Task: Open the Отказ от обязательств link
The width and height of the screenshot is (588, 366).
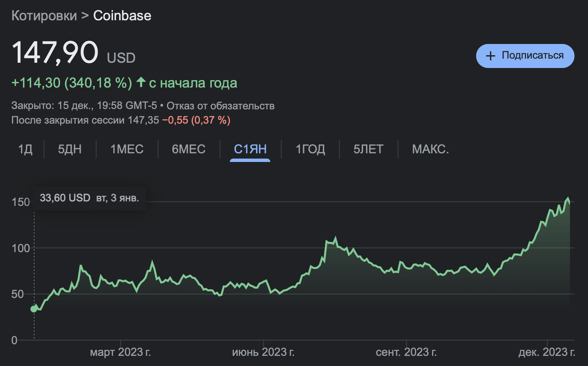Action: click(x=220, y=106)
